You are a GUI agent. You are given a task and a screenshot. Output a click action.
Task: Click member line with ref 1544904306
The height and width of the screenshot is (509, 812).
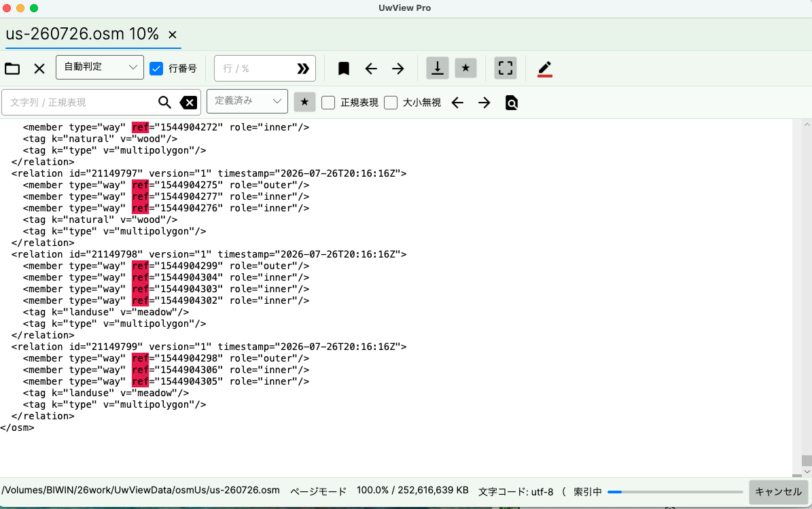tap(166, 370)
